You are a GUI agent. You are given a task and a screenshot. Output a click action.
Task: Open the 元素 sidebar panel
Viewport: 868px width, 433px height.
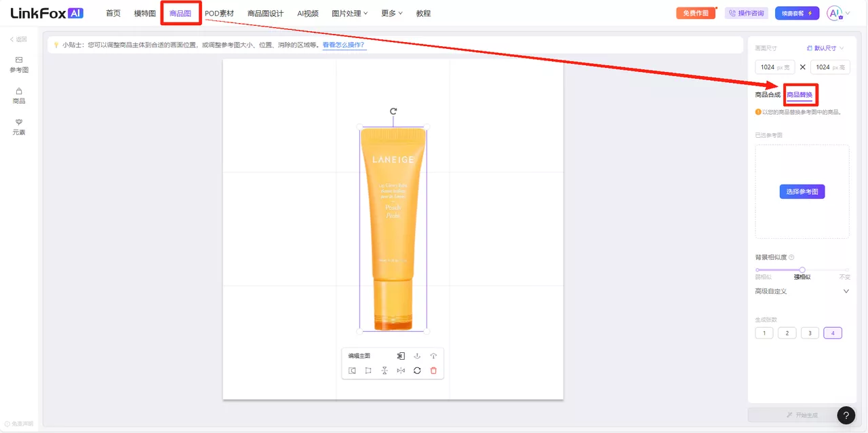19,127
